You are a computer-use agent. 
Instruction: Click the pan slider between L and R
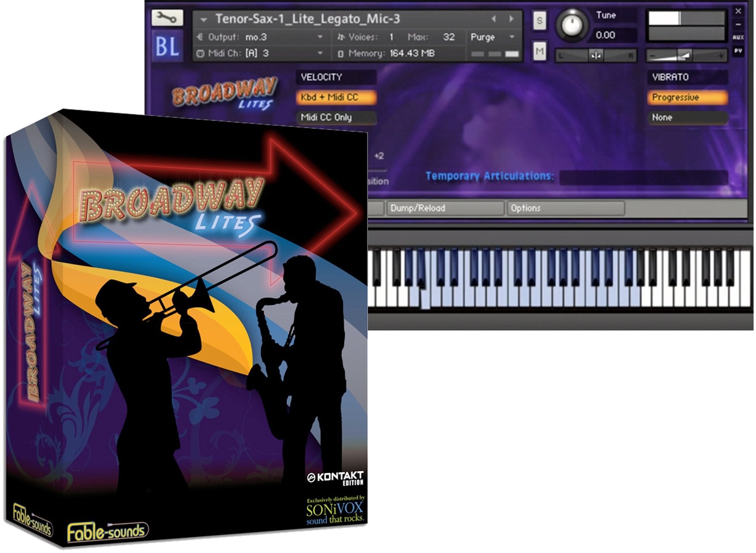coord(596,55)
